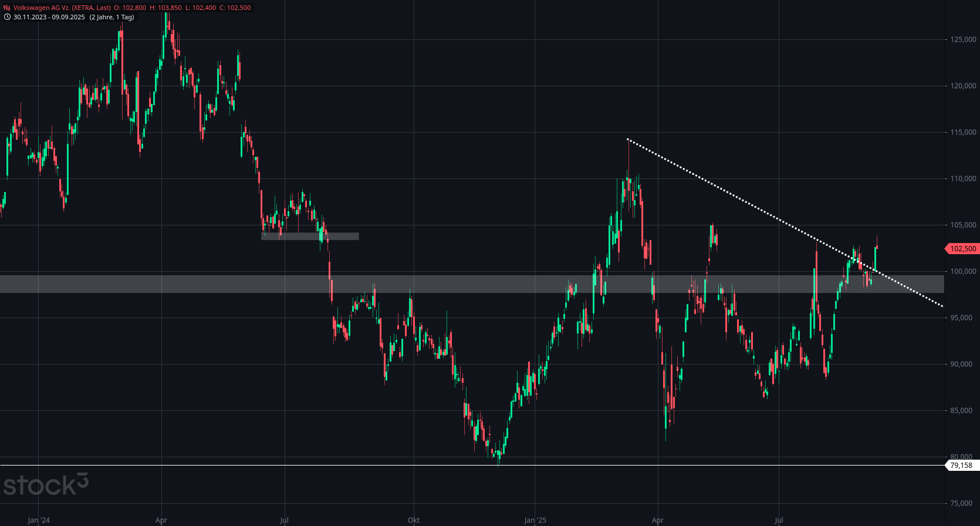Click the Okt time axis label
This screenshot has height=526, width=980.
pyautogui.click(x=414, y=520)
